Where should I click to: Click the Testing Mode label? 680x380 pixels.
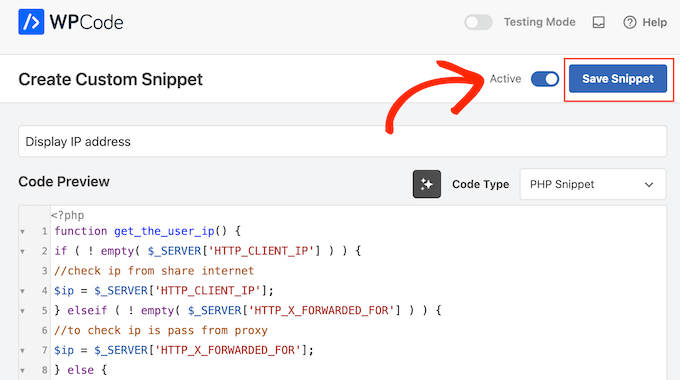[539, 22]
